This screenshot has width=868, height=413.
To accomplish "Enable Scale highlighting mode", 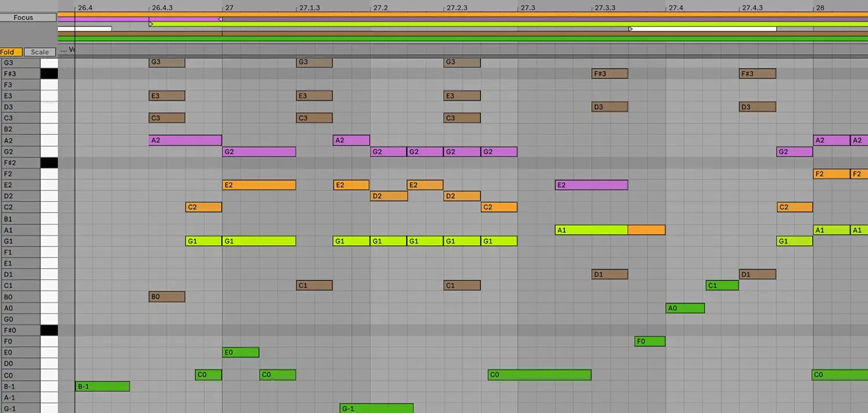I will [39, 51].
